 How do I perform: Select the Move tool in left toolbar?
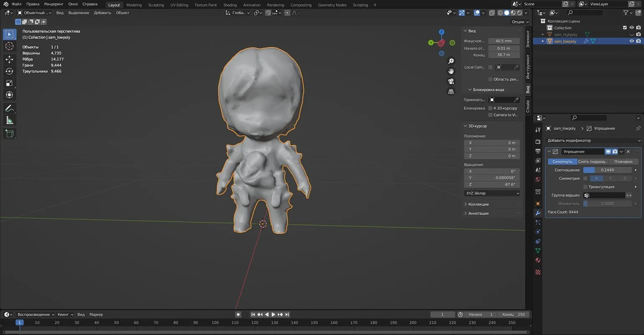pos(9,59)
